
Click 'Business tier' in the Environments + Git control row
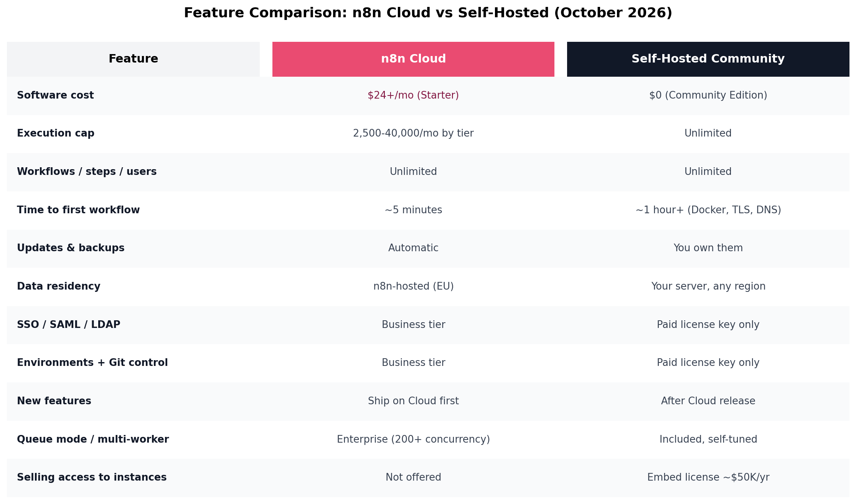pos(413,363)
